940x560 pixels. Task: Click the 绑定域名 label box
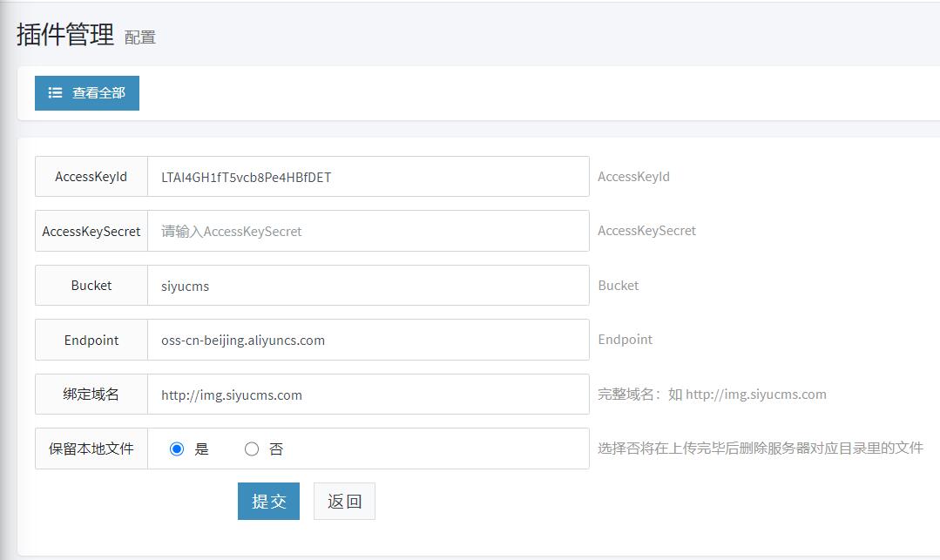click(91, 395)
